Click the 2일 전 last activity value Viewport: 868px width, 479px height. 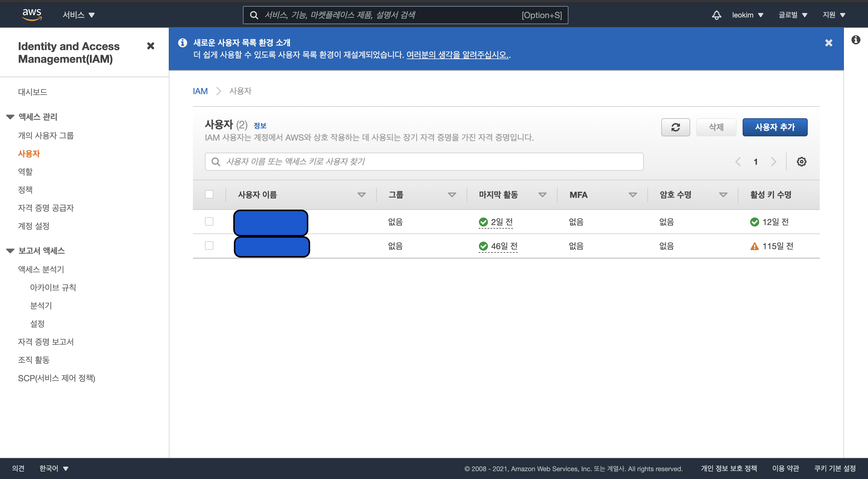pos(502,222)
